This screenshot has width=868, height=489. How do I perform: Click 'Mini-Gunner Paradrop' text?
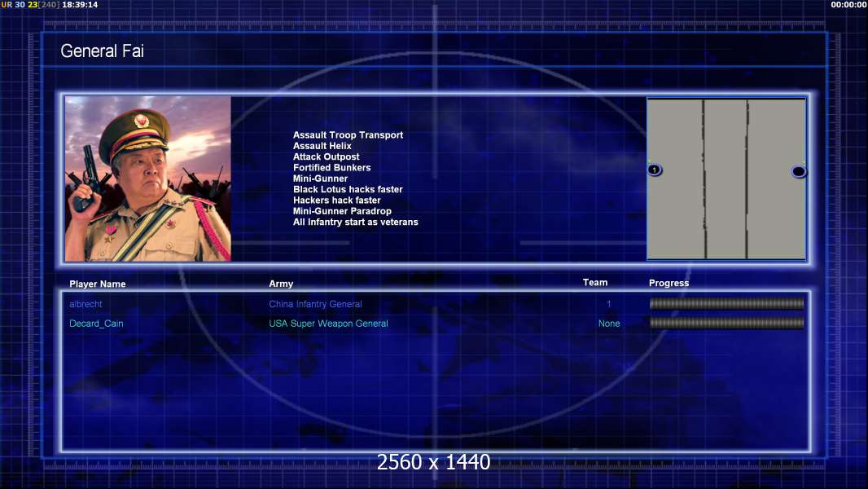click(342, 211)
